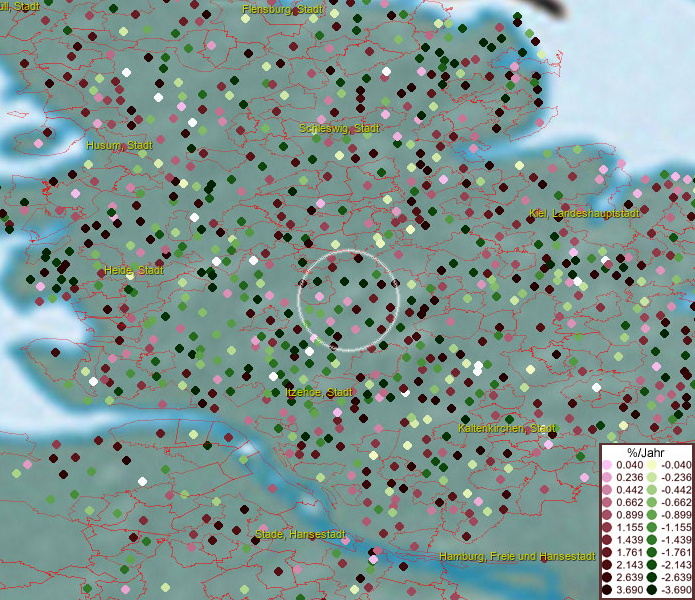Image resolution: width=695 pixels, height=600 pixels.
Task: Select the -2.639 legend swatch
Action: [x=652, y=577]
